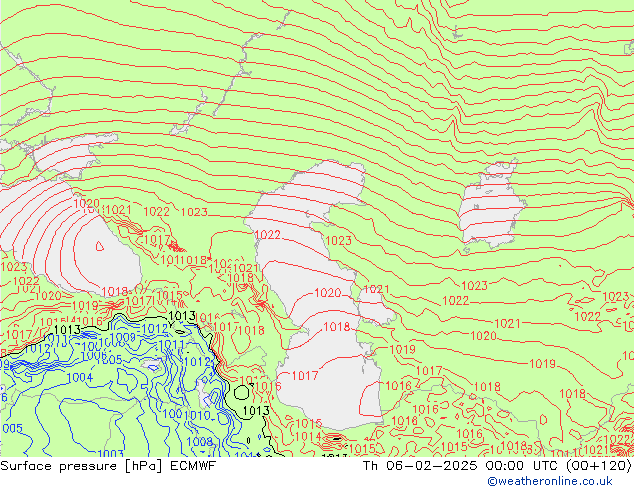
Task: Click the 'Surface pressure [hPa] ECMWF' caption
Action: pos(108,466)
